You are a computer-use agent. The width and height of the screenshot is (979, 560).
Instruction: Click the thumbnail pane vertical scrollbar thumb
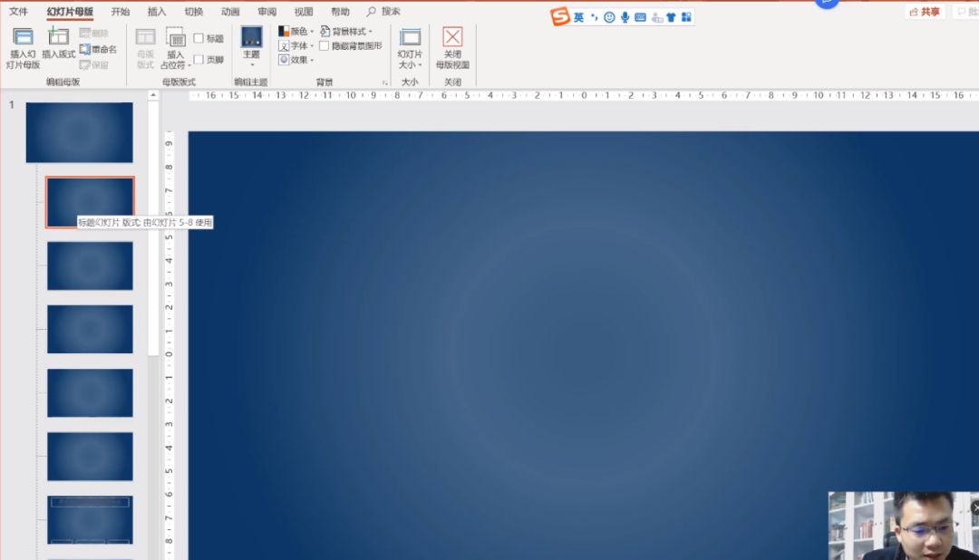click(x=153, y=228)
